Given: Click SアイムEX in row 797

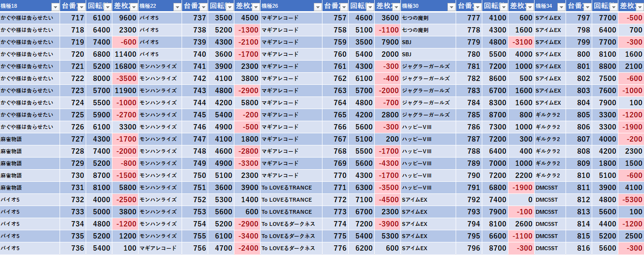Looking at the screenshot, I should tap(550, 18).
